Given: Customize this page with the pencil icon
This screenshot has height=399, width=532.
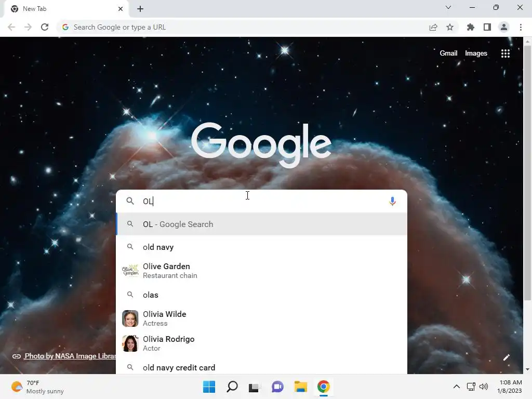Looking at the screenshot, I should 506,357.
